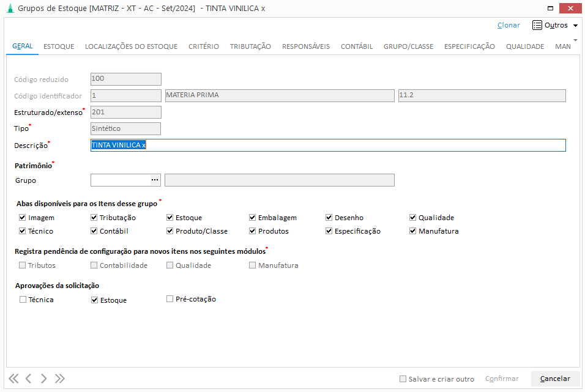Toggle the Embalagem checkbox

click(252, 218)
